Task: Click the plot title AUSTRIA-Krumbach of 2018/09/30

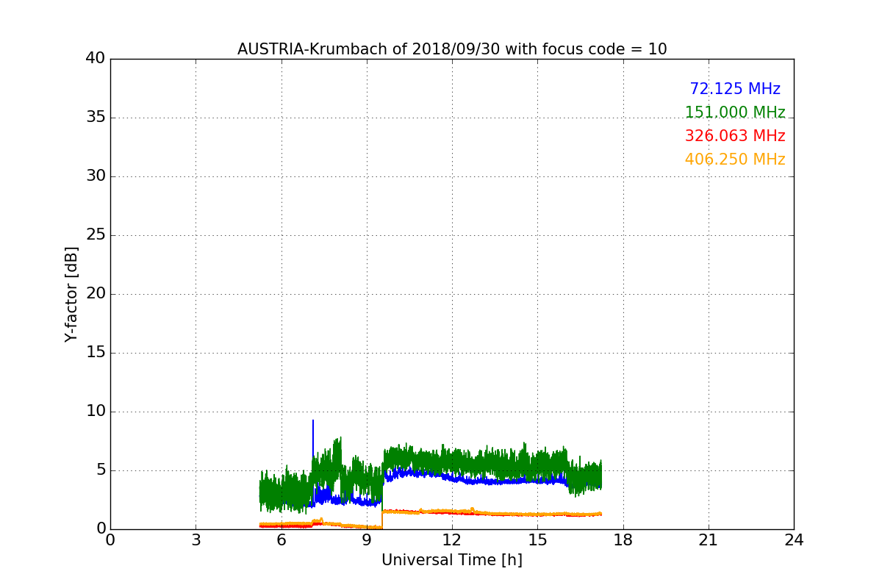Action: point(452,49)
